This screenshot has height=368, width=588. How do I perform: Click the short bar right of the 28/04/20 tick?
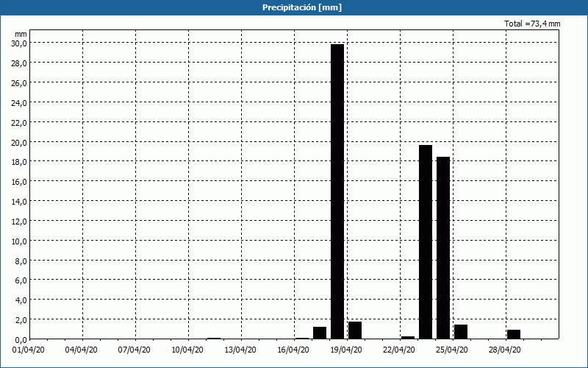tap(513, 334)
